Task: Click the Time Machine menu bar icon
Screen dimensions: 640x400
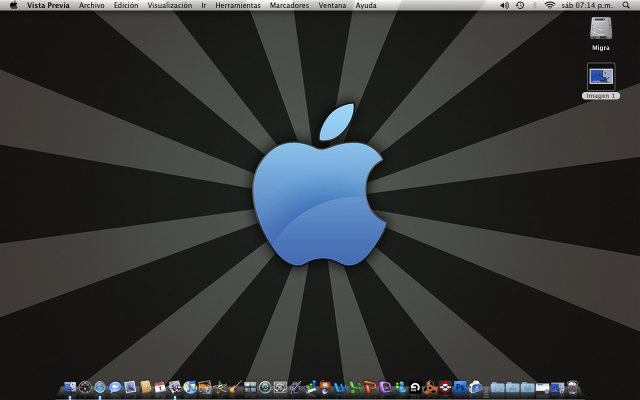Action: pyautogui.click(x=520, y=5)
